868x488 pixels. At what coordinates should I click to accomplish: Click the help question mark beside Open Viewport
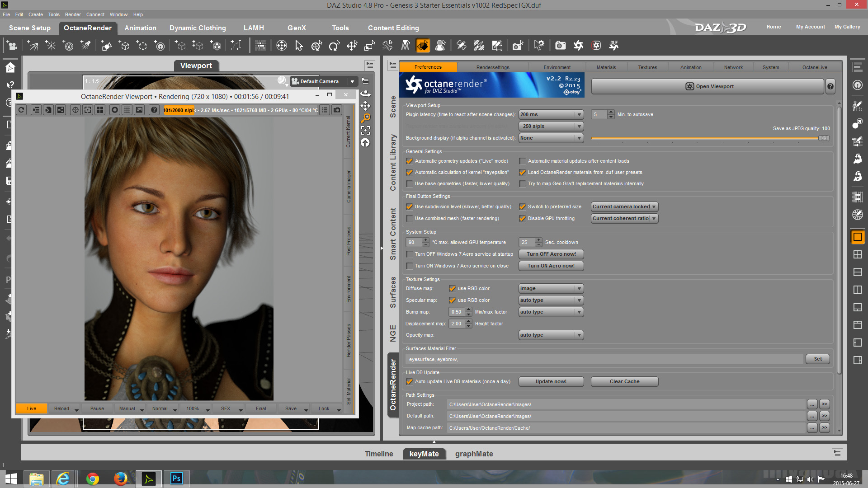[x=830, y=86]
